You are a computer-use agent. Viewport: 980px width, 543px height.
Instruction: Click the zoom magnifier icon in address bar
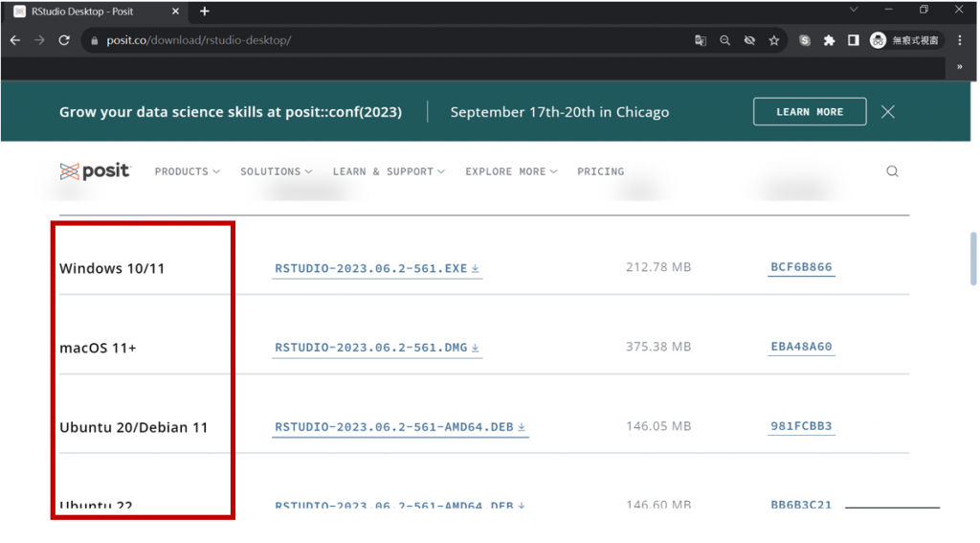(x=725, y=40)
